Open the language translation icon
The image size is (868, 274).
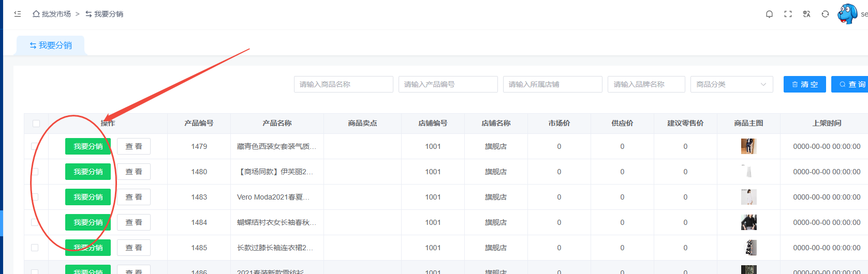[806, 14]
